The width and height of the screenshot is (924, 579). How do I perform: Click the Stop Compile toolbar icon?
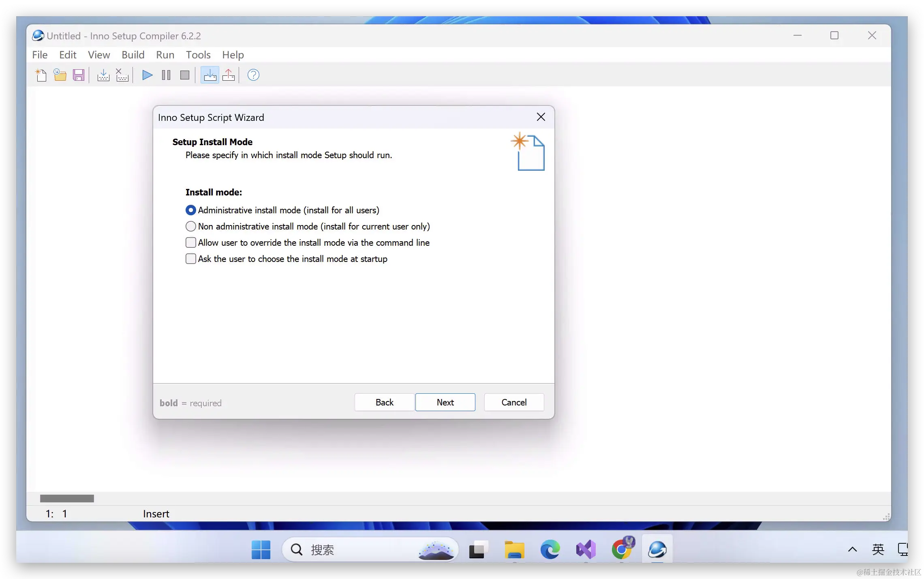pyautogui.click(x=122, y=75)
